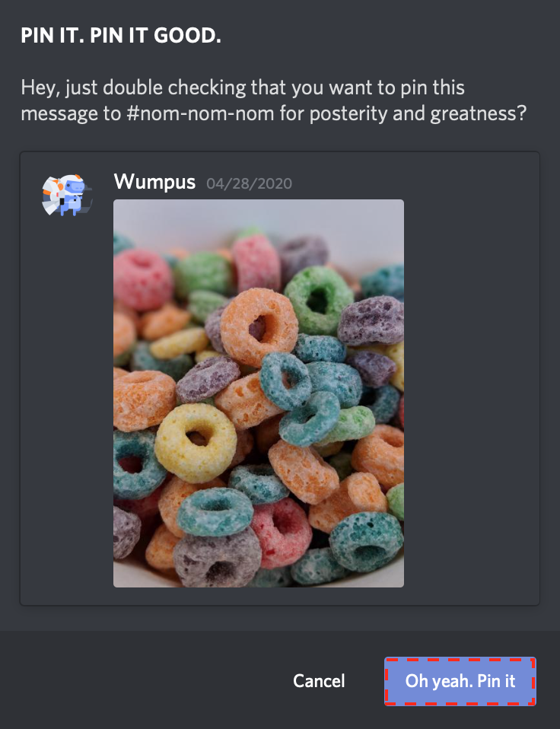Click the empty preview area right of the image
This screenshot has height=729, width=560.
[x=471, y=393]
